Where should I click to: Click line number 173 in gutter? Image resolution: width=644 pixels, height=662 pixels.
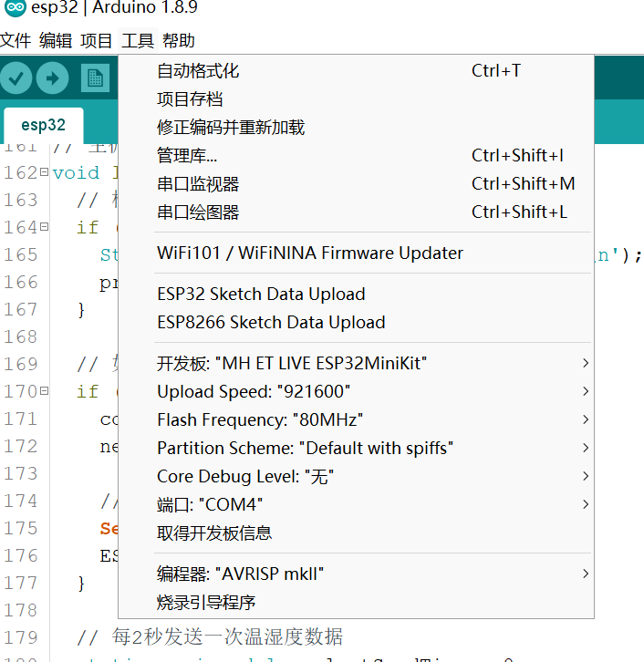click(x=20, y=473)
